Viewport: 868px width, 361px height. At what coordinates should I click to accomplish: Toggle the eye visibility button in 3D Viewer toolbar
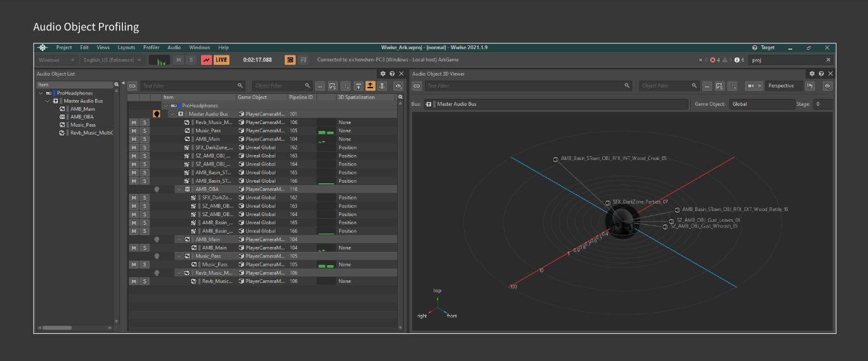tap(828, 86)
